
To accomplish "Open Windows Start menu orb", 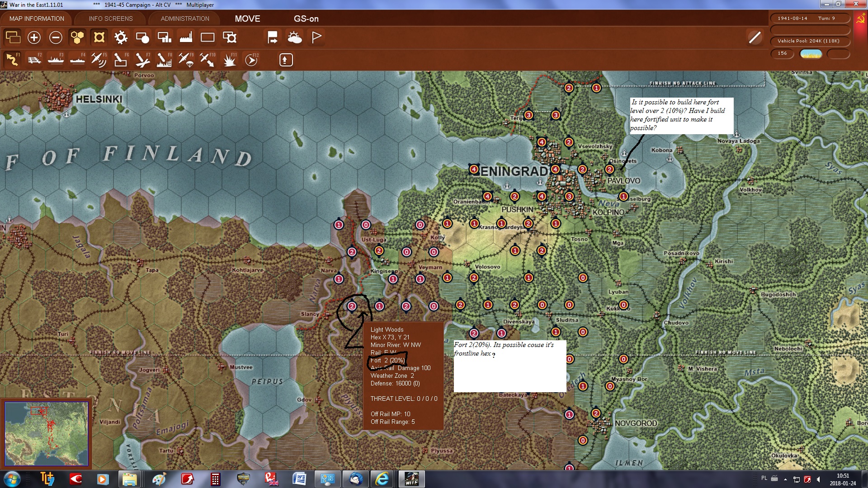I will (x=12, y=479).
